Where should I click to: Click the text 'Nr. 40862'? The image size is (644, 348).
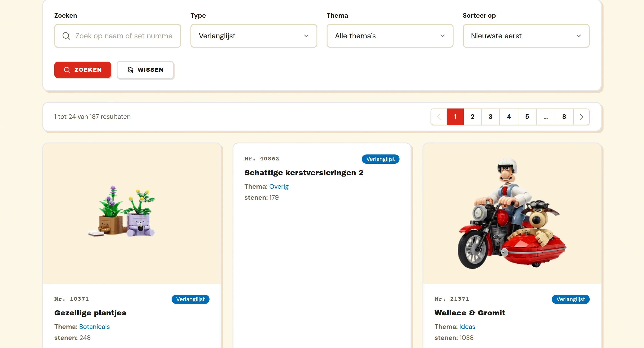click(262, 159)
